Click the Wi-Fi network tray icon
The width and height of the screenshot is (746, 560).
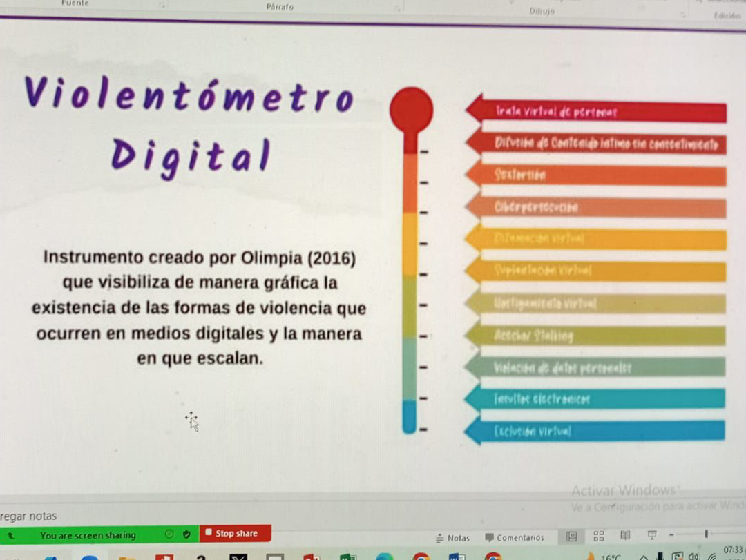click(711, 557)
